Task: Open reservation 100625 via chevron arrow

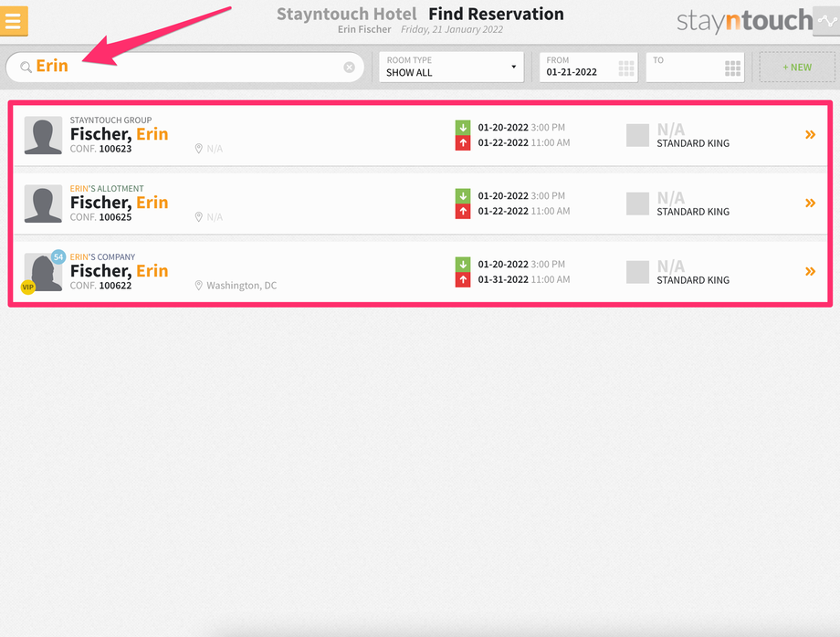Action: 810,203
